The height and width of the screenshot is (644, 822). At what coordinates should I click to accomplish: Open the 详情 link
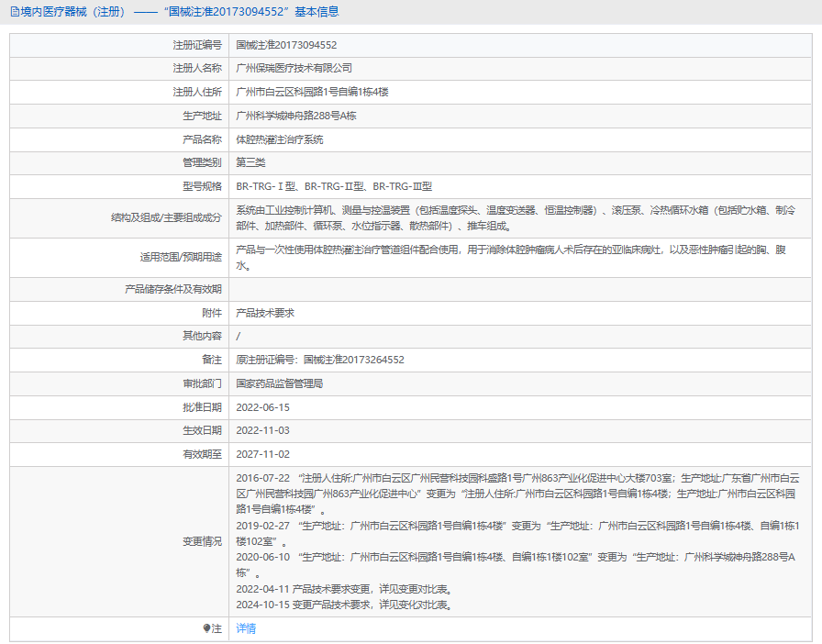coord(246,628)
